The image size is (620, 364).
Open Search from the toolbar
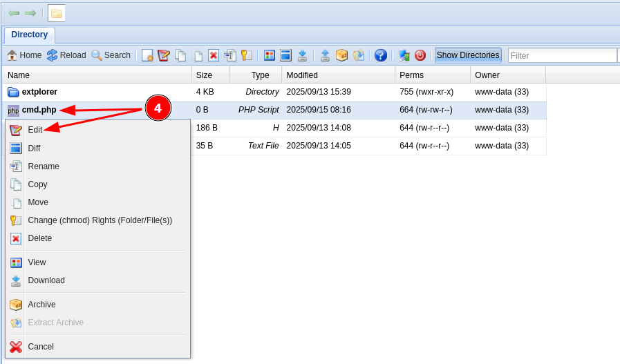coord(111,55)
